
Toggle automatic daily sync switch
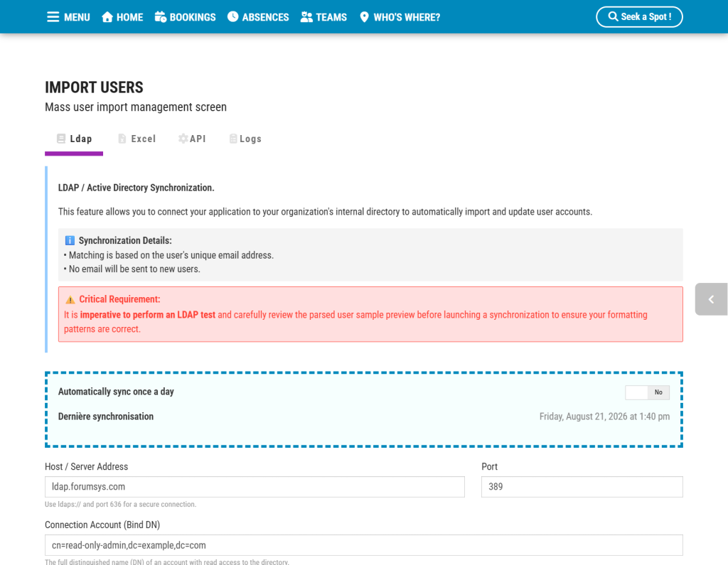pos(647,392)
